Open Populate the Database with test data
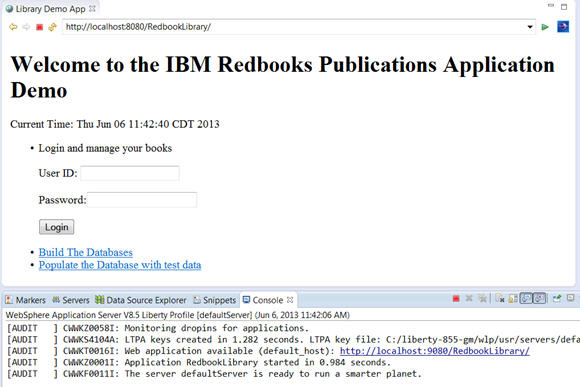This screenshot has width=580, height=387. click(120, 265)
